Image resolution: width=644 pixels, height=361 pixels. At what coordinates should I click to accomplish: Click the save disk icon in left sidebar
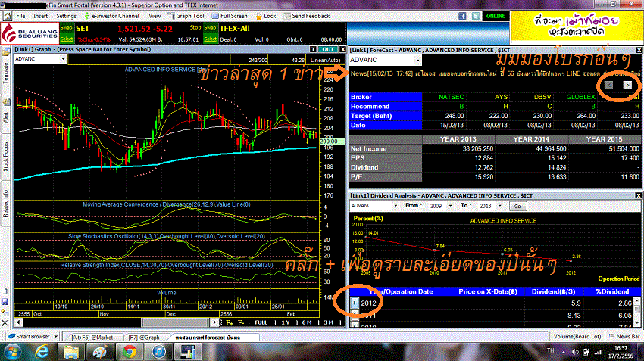(5, 302)
